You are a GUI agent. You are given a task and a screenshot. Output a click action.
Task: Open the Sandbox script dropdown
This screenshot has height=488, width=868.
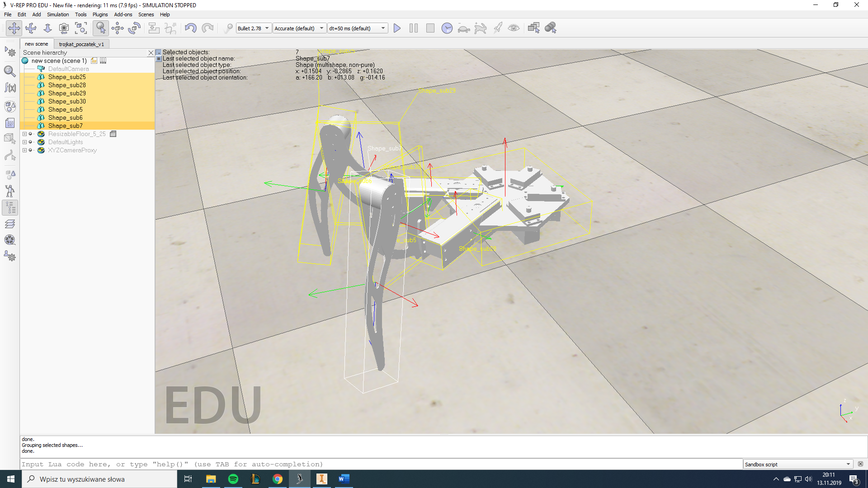798,464
